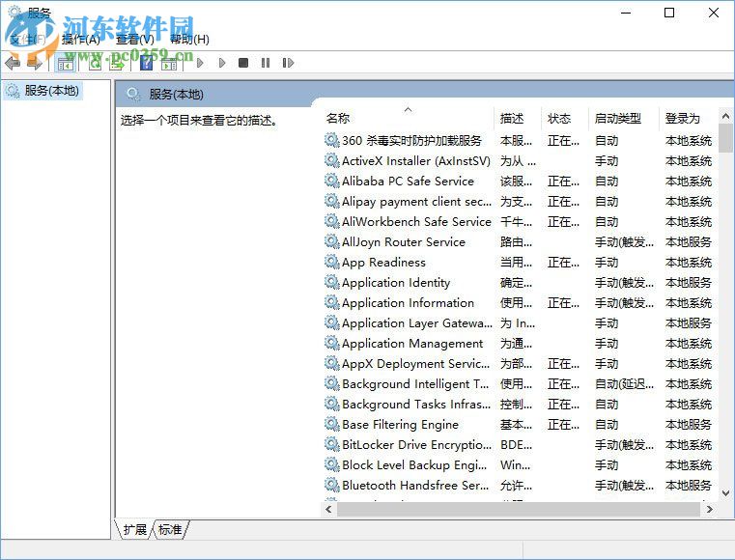Select AllJoyn Router Service name
Viewport: 735px width, 560px height.
[x=404, y=241]
